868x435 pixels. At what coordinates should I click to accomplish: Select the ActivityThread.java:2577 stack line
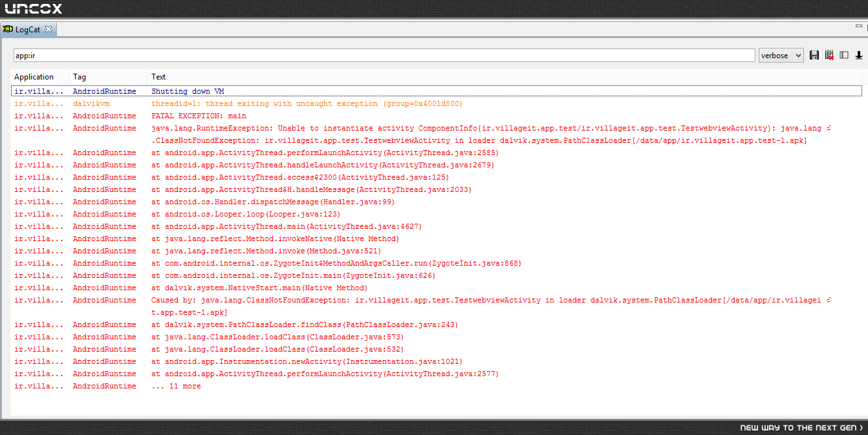click(x=437, y=374)
